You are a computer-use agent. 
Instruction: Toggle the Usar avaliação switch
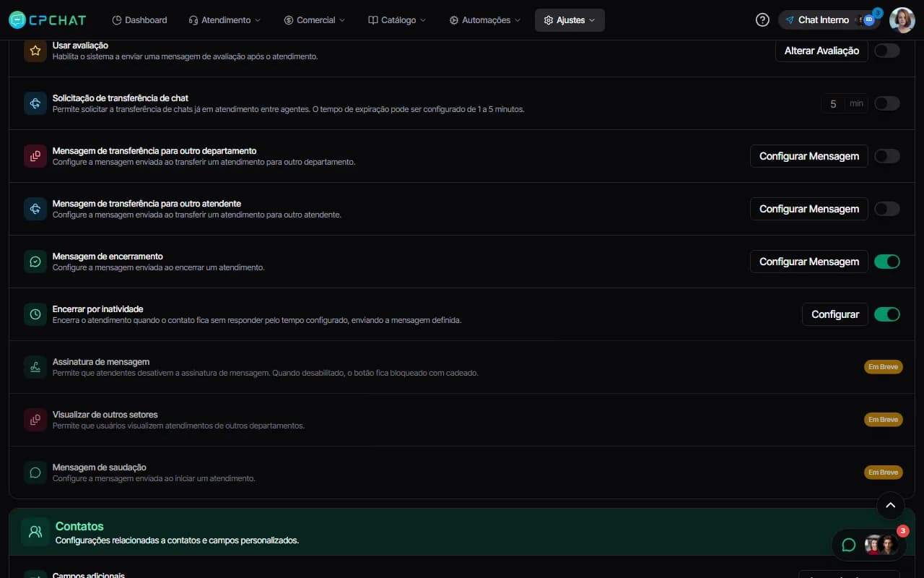tap(887, 51)
